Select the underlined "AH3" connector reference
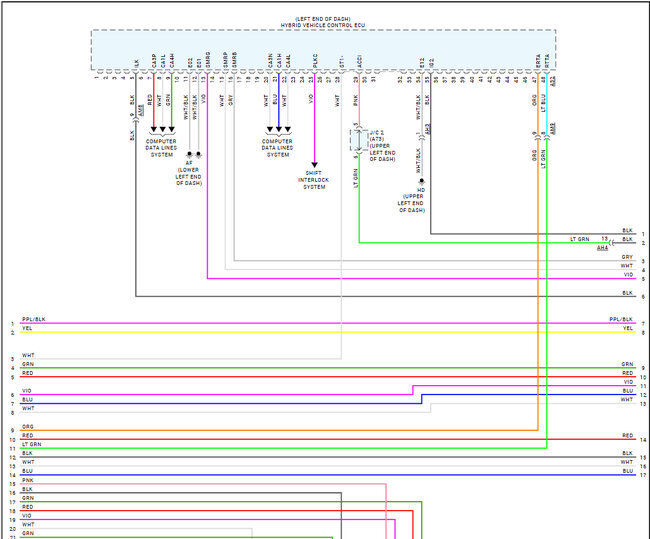This screenshot has width=650, height=539. tap(428, 129)
